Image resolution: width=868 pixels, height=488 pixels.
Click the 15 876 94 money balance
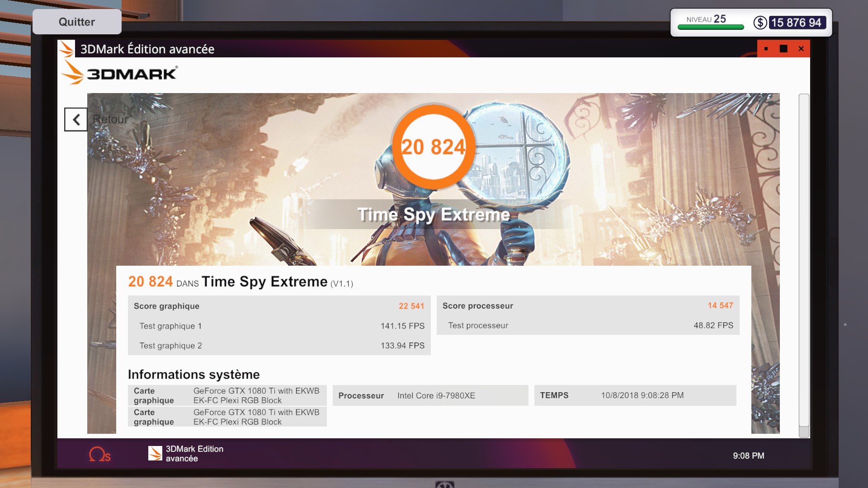(x=797, y=23)
